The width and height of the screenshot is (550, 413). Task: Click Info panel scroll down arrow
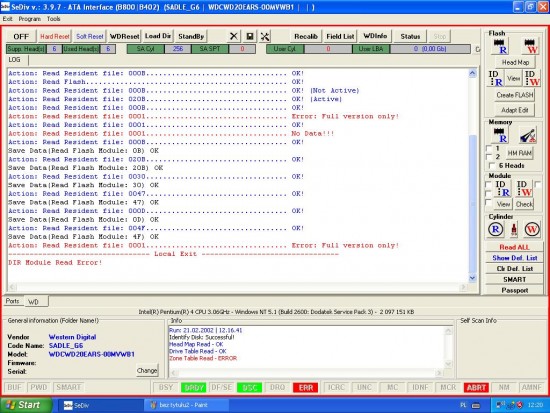(x=448, y=364)
